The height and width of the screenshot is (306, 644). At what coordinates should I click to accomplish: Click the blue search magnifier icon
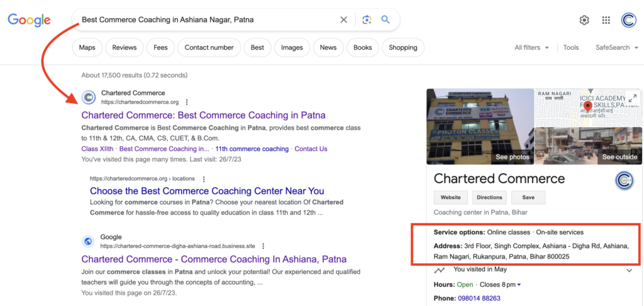386,20
